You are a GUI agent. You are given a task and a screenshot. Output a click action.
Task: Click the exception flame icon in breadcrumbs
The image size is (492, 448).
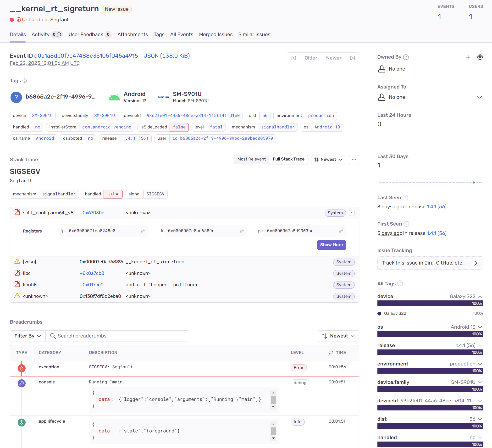click(22, 368)
